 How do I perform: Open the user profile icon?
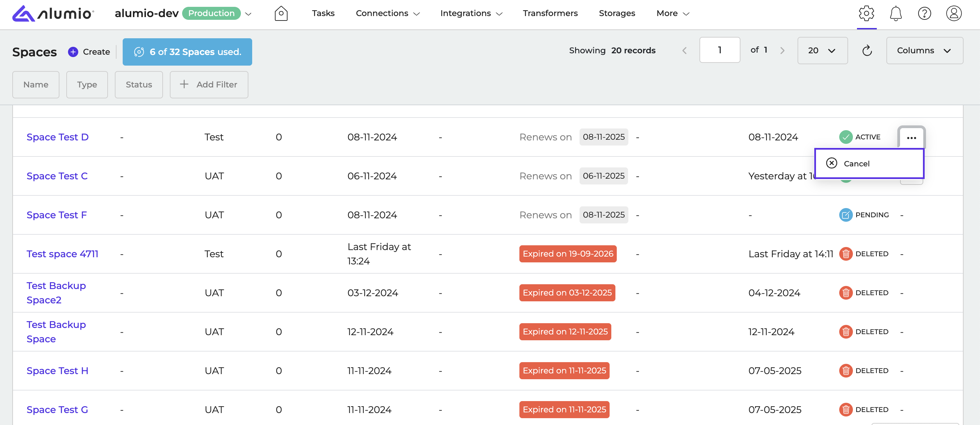coord(953,13)
